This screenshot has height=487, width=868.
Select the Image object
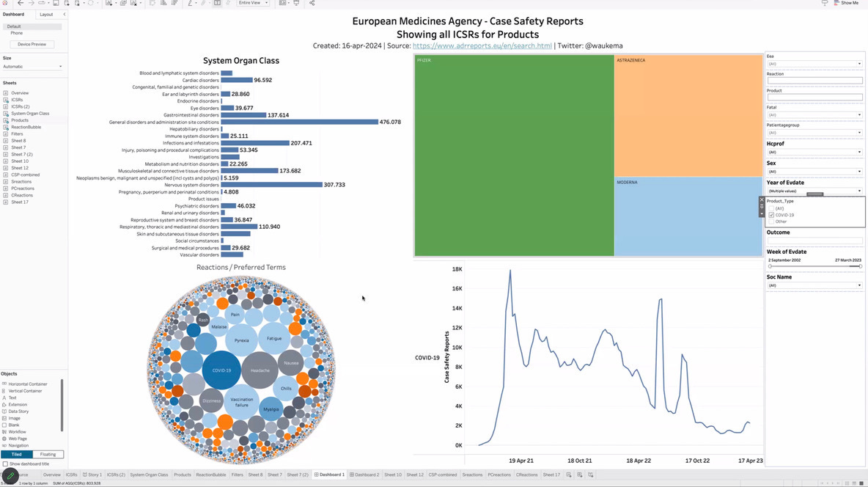14,418
